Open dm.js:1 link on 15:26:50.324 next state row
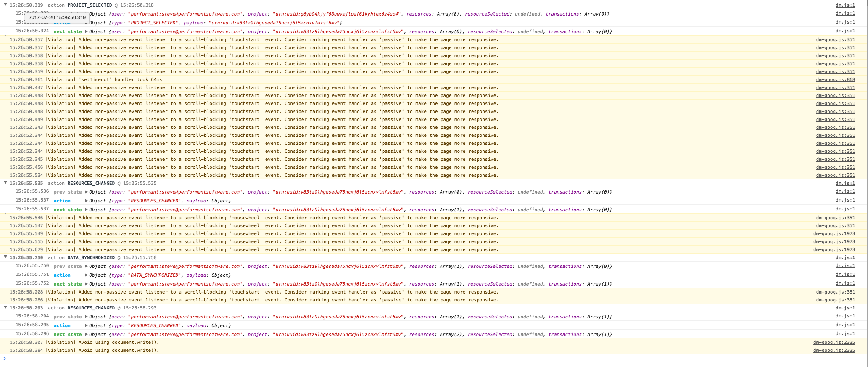Screen dimensions: 868x367 [x=845, y=31]
